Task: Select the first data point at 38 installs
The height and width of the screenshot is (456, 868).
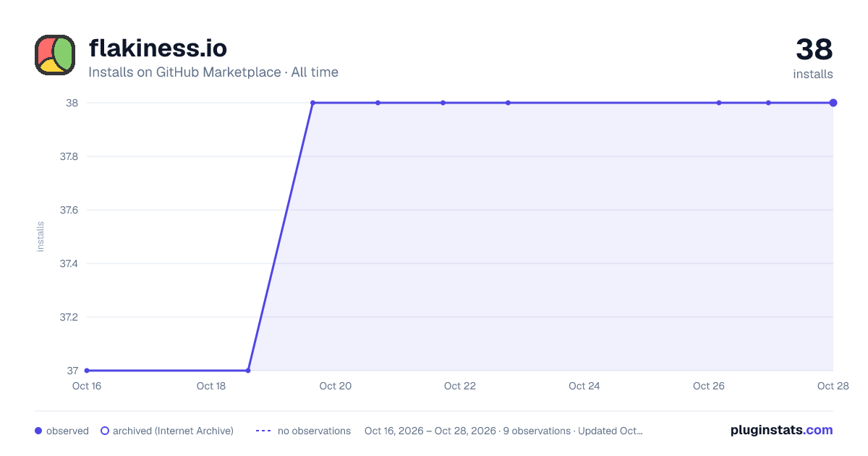Action: pyautogui.click(x=312, y=103)
